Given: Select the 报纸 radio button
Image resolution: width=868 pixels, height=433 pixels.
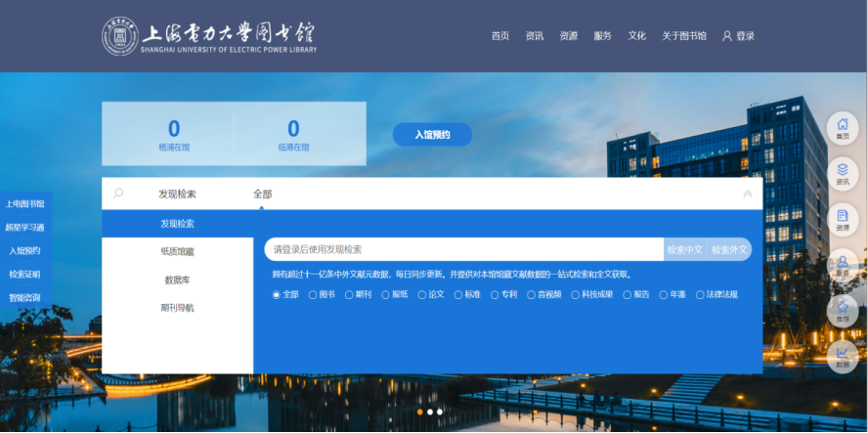Looking at the screenshot, I should pyautogui.click(x=385, y=295).
